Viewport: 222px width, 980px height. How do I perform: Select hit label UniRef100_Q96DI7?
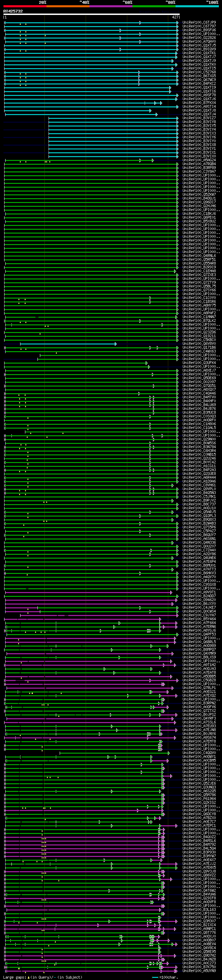pyautogui.click(x=199, y=202)
